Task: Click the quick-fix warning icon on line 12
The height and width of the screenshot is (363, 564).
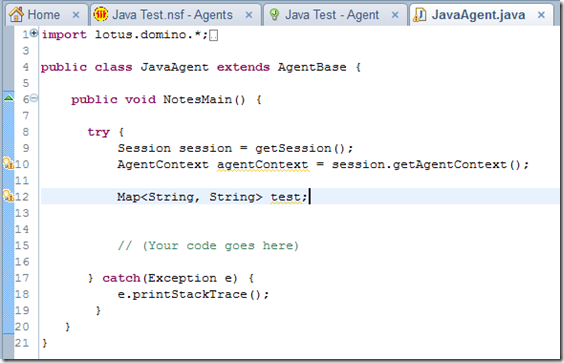Action: pyautogui.click(x=9, y=196)
